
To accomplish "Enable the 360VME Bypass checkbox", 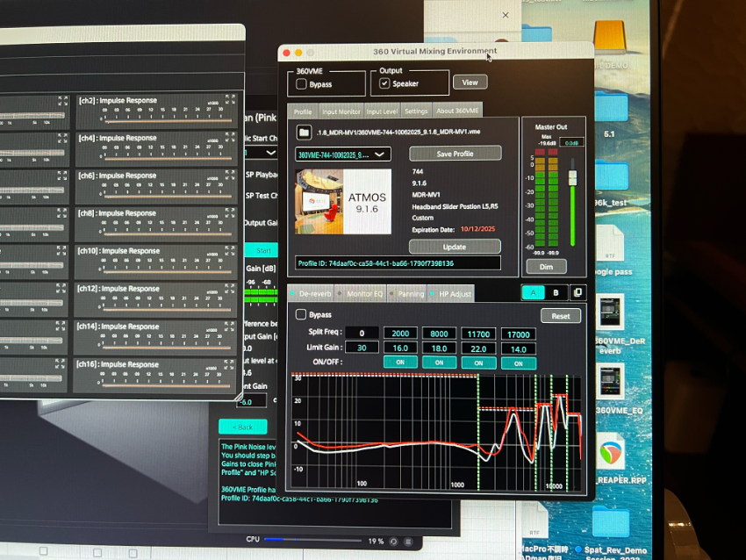I will tap(302, 84).
